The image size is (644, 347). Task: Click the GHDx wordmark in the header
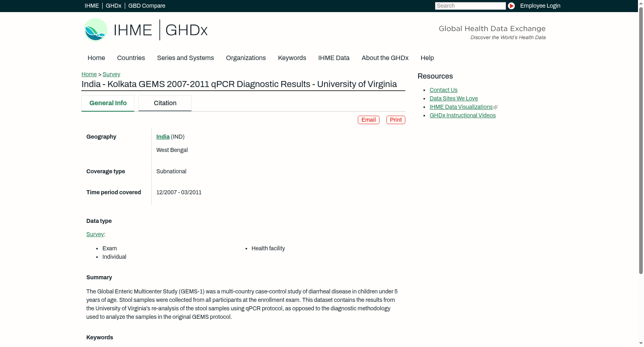click(x=186, y=30)
